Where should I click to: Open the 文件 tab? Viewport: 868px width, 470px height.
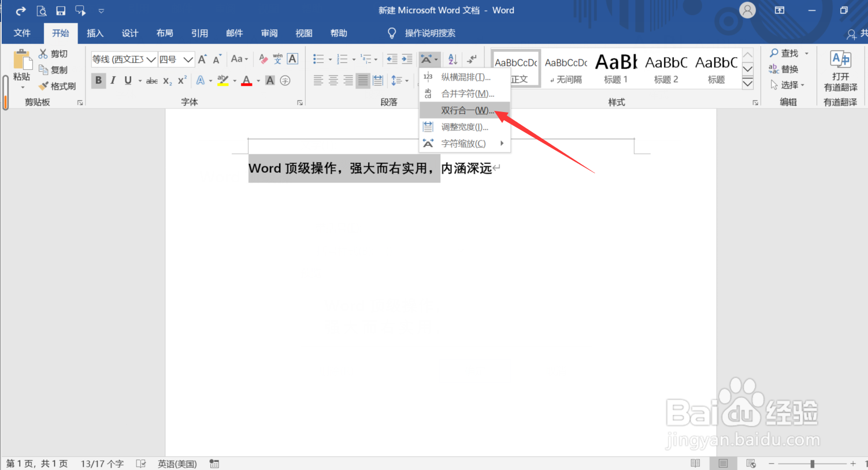pos(22,33)
